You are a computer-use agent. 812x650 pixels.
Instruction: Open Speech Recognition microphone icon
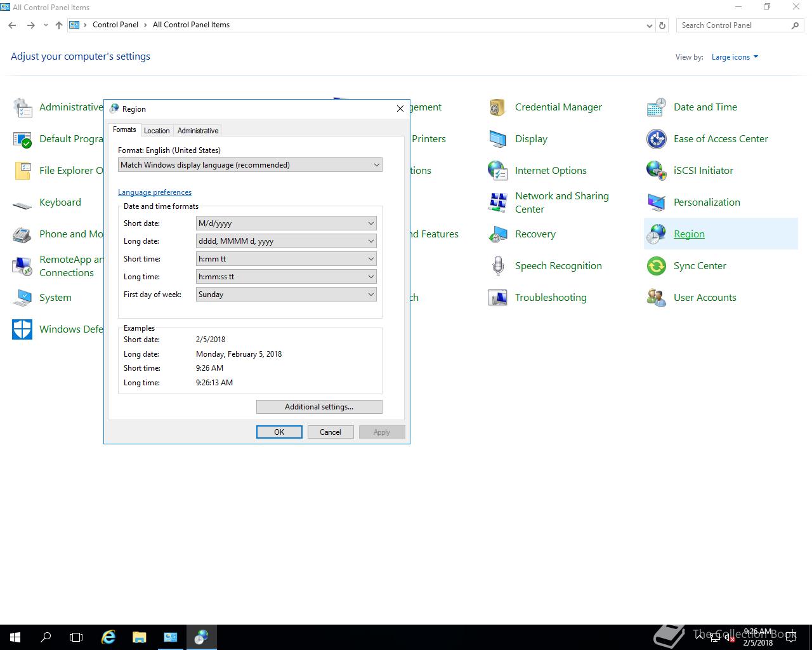point(498,266)
